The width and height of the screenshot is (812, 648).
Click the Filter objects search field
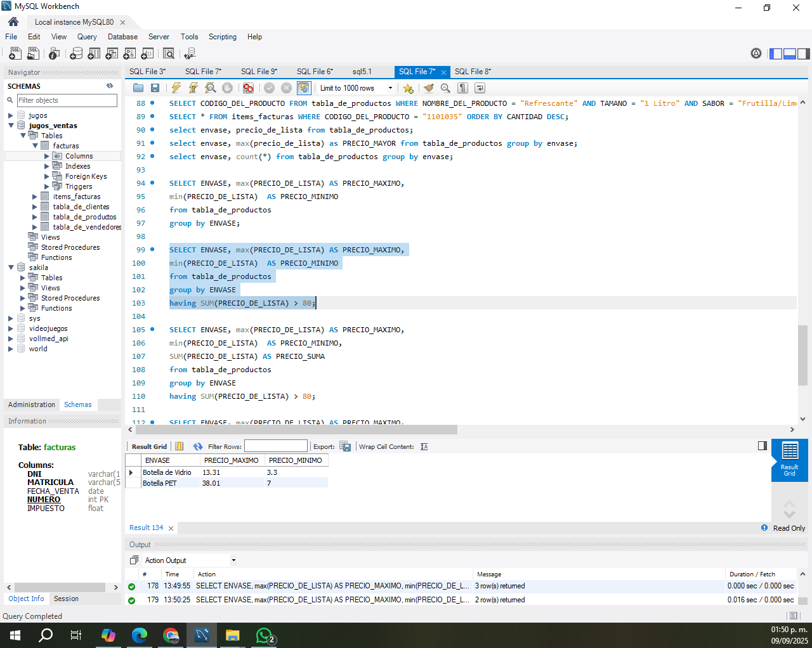[x=67, y=100]
